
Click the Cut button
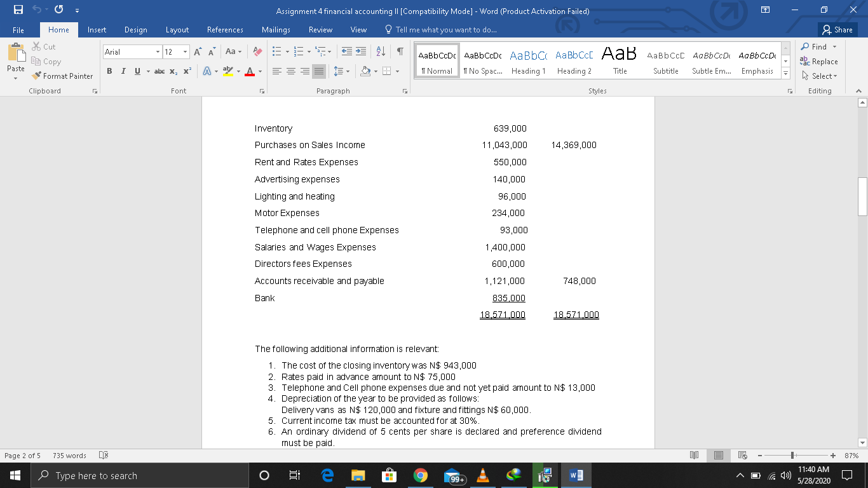(44, 47)
